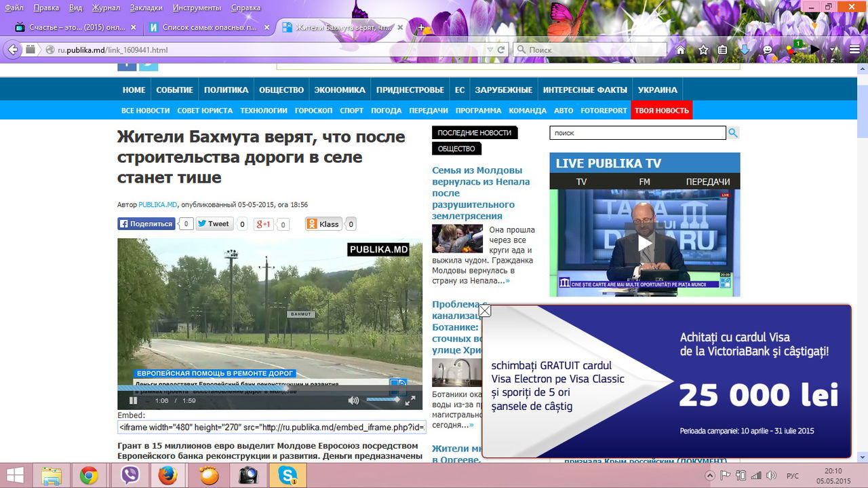The image size is (868, 488).
Task: Close the VictoriaBank ad popup
Action: tap(485, 311)
